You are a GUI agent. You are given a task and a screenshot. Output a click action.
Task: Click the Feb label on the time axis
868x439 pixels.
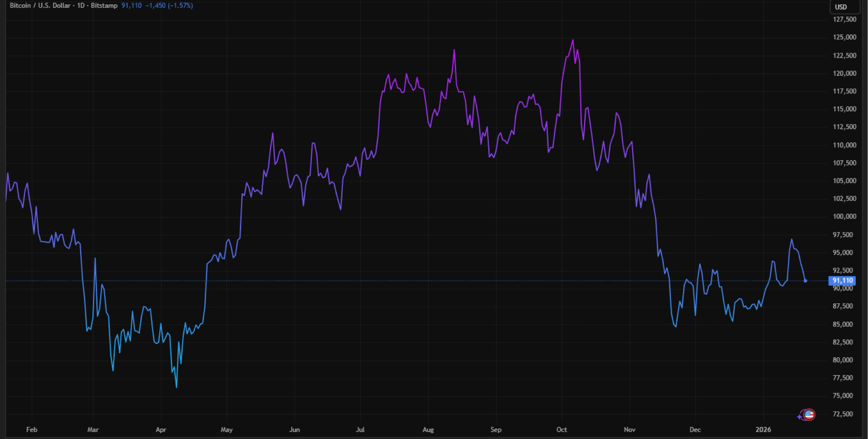pyautogui.click(x=32, y=430)
